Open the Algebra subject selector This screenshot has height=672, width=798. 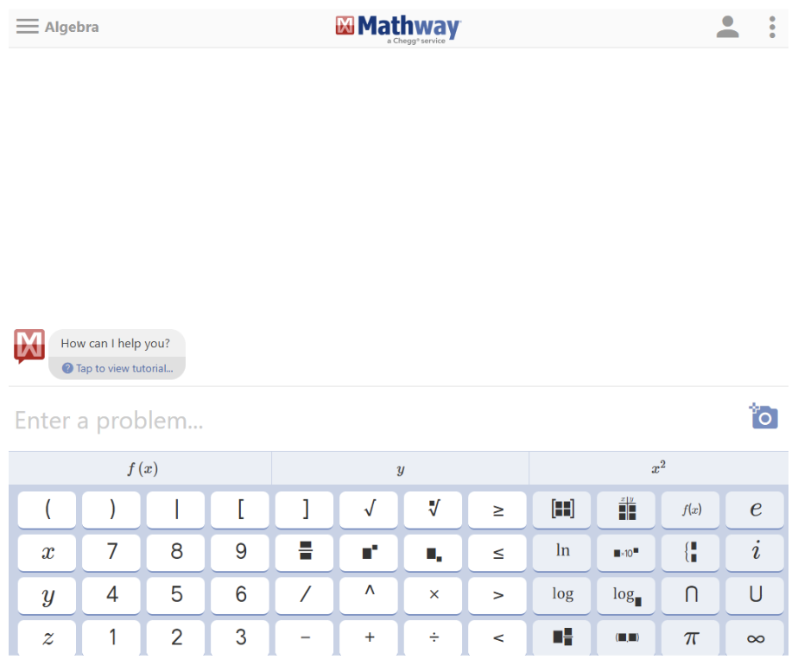[x=72, y=27]
